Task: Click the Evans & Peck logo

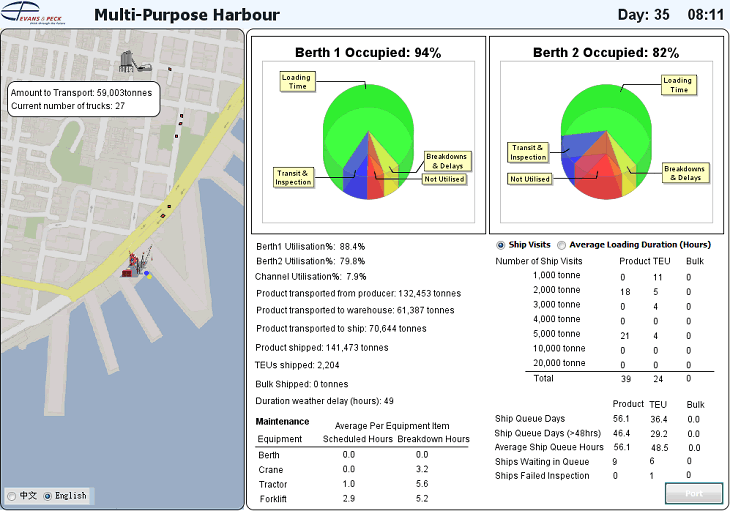Action: coord(37,14)
